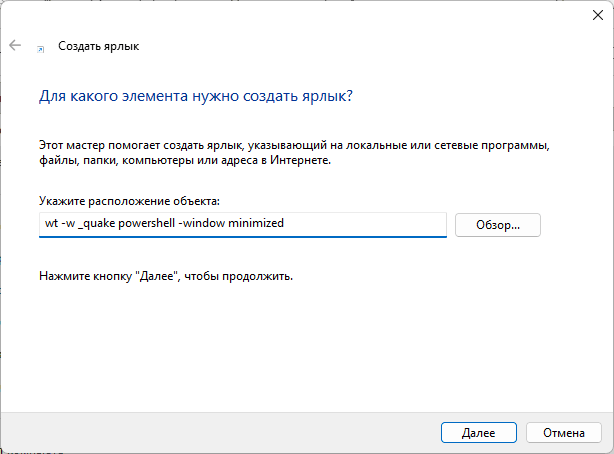Click the label "Укажите расположение объекта:"

pos(129,201)
